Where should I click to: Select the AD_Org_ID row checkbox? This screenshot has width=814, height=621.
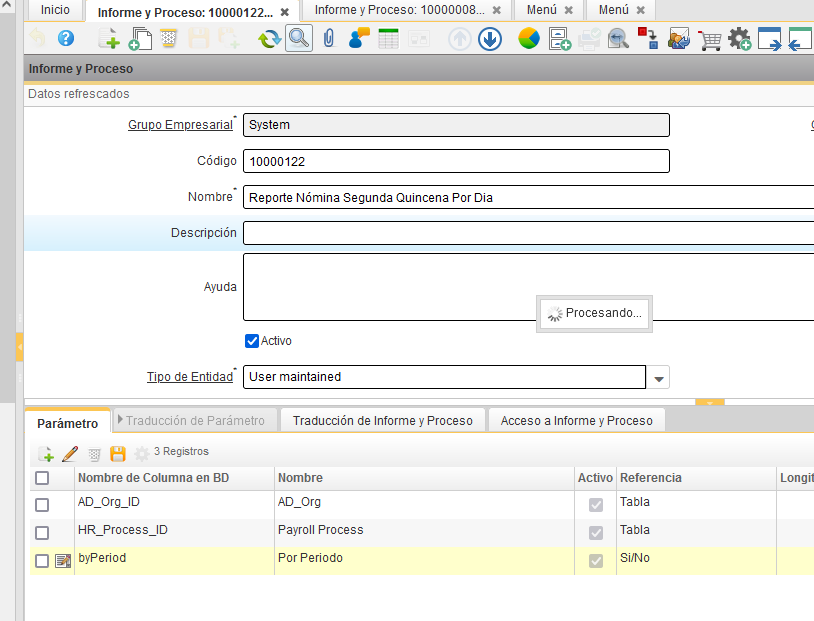click(x=42, y=503)
